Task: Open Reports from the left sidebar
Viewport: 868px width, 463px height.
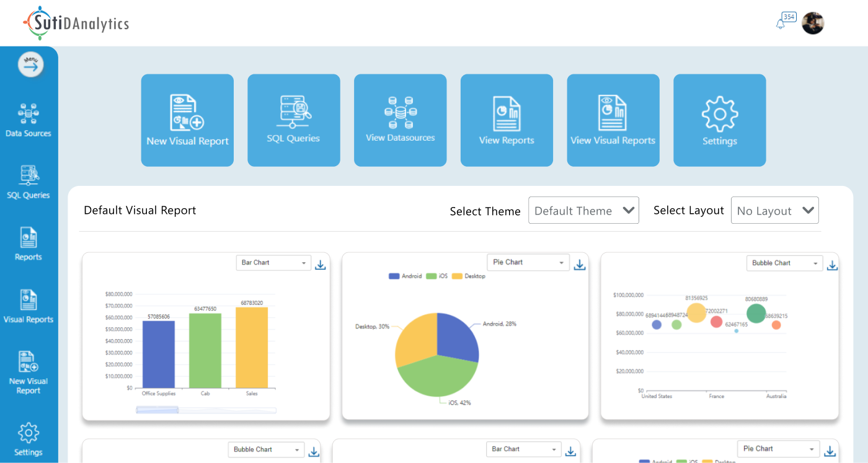Action: tap(29, 244)
